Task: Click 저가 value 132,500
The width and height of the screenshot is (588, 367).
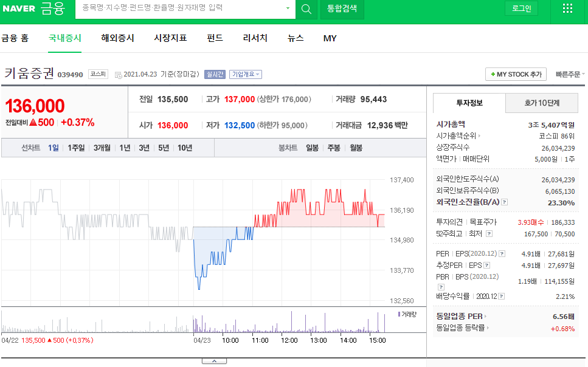Action: (240, 126)
